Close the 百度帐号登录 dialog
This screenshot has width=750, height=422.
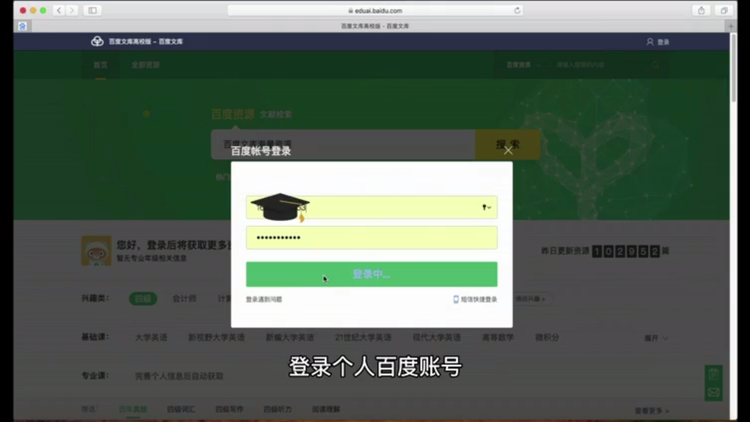coord(508,151)
